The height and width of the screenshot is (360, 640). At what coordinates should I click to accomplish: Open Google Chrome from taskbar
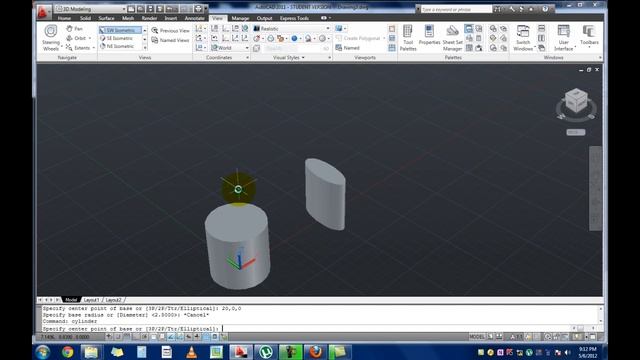tap(67, 352)
